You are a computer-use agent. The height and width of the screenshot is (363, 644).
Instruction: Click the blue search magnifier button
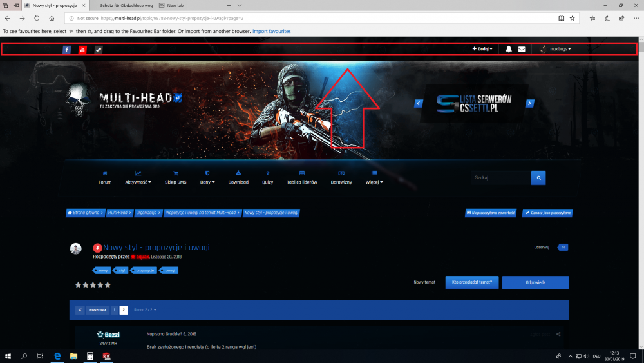click(538, 177)
